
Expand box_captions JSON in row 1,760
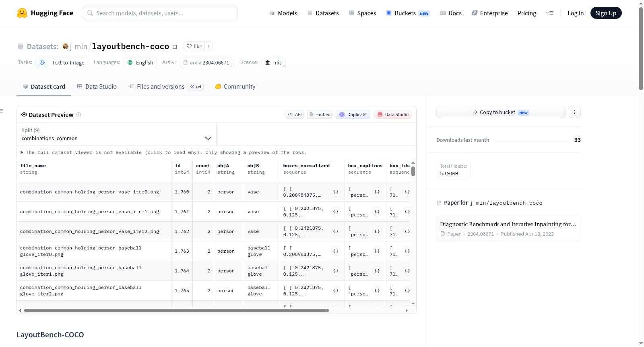point(377,192)
